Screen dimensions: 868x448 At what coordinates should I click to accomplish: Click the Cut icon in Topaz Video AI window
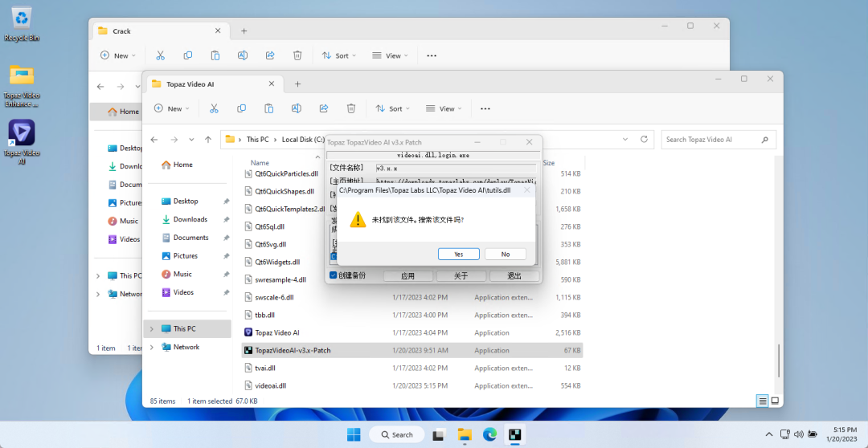click(x=214, y=108)
